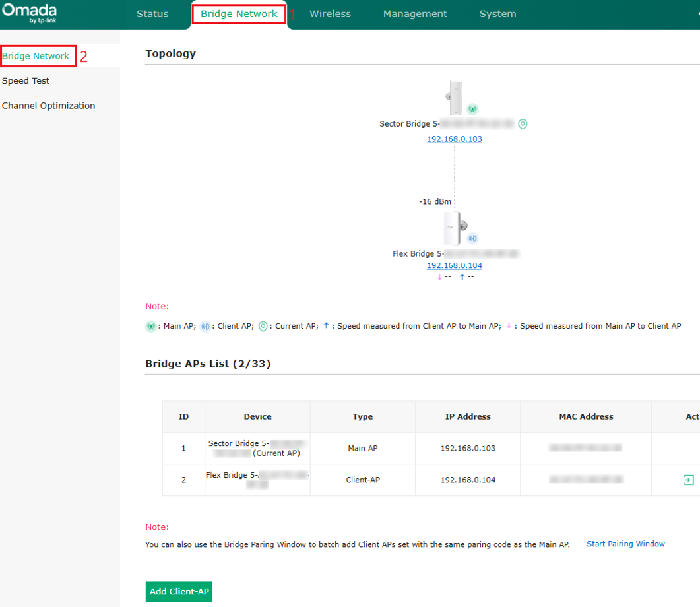Click the Main AP legend icon in Note
The image size is (700, 607).
[x=151, y=326]
